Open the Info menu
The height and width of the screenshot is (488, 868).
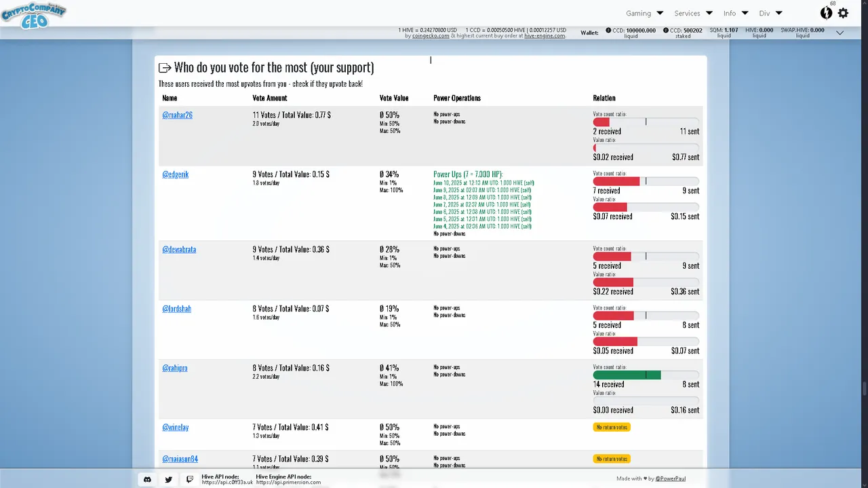[x=736, y=13]
